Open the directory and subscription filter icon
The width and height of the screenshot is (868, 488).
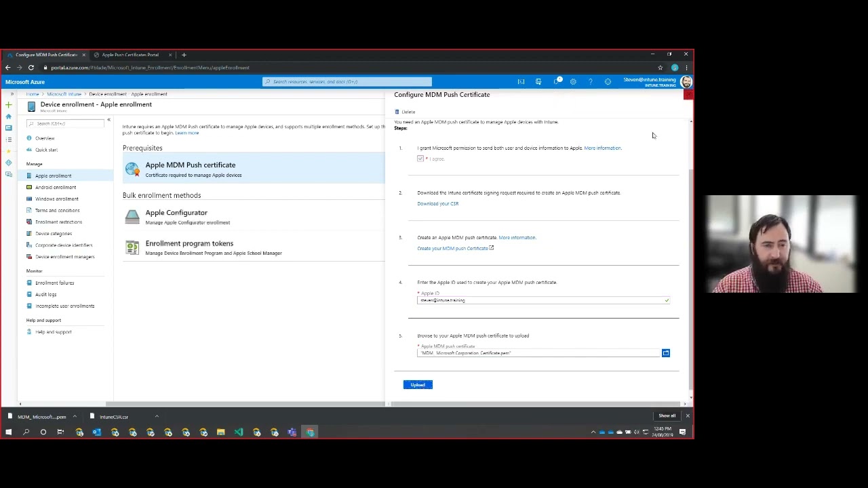pyautogui.click(x=538, y=82)
